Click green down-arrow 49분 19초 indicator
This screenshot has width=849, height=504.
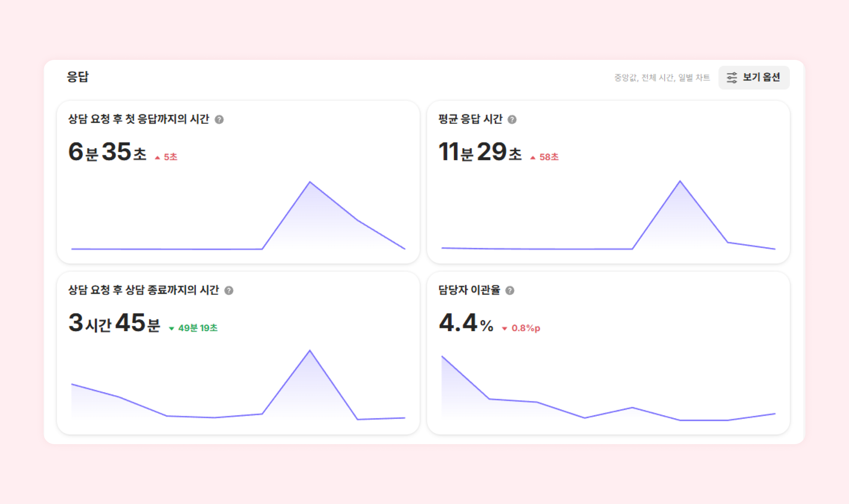[x=193, y=328]
